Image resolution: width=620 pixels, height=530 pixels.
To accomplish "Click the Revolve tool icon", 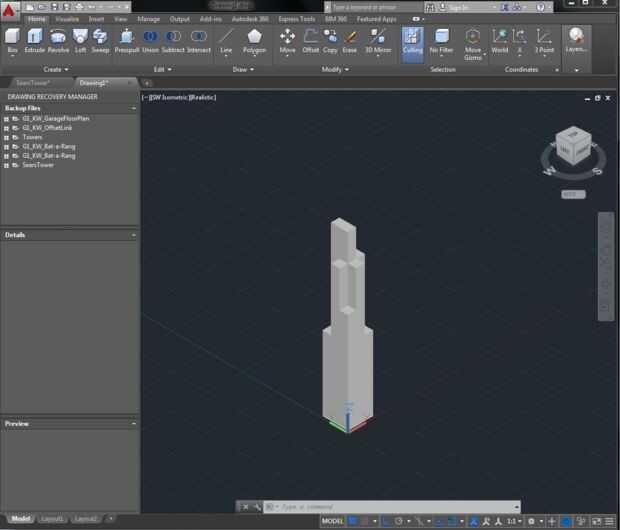I will [58, 40].
